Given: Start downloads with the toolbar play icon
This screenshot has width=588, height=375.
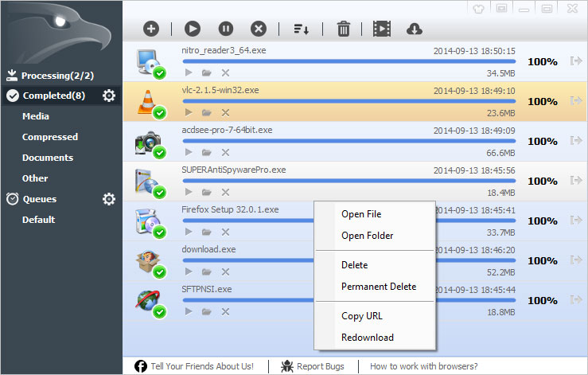Looking at the screenshot, I should (193, 29).
